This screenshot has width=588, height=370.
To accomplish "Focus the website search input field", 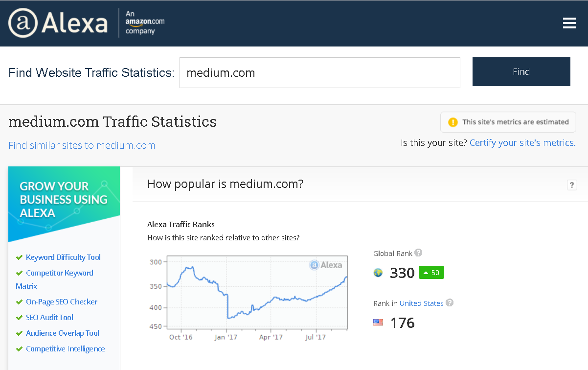I will pos(320,73).
